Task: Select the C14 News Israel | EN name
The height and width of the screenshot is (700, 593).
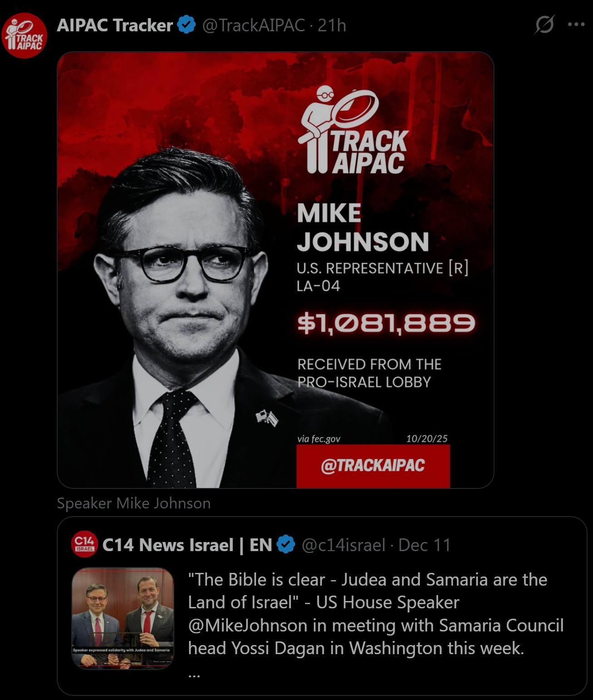Action: pos(187,545)
